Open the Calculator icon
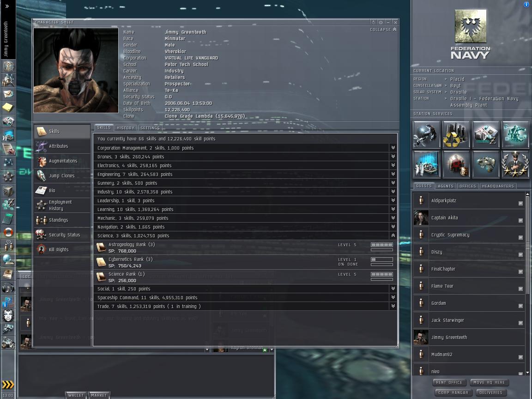This screenshot has height=399, width=532. pyautogui.click(x=8, y=218)
